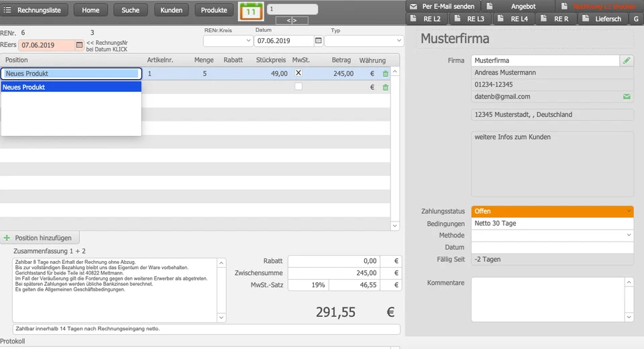Uncheck the MwSt. checkbox in first row
Screen dimensions: 644x349
[x=299, y=73]
